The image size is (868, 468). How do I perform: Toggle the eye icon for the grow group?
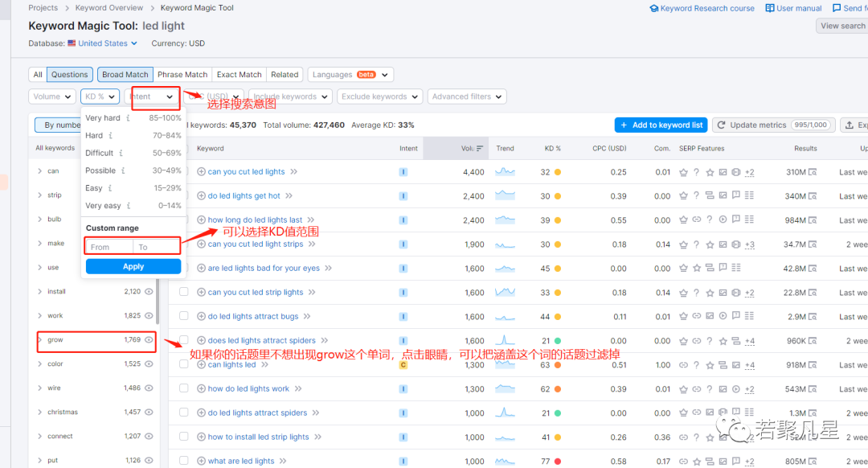(149, 339)
